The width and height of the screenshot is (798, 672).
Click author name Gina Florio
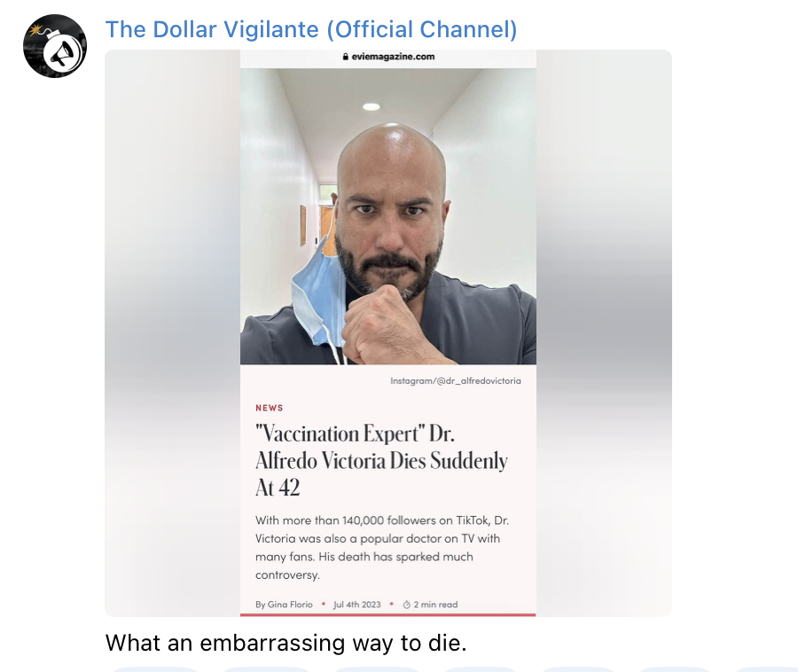[290, 605]
